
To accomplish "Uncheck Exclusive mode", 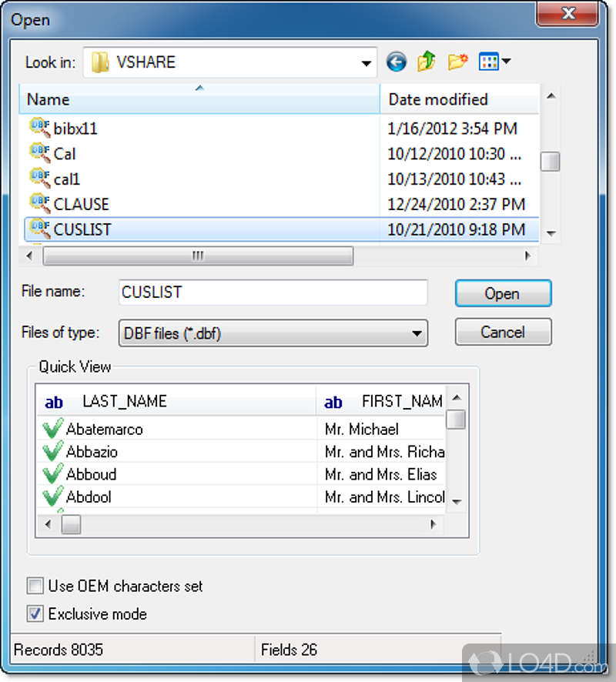I will click(x=35, y=613).
